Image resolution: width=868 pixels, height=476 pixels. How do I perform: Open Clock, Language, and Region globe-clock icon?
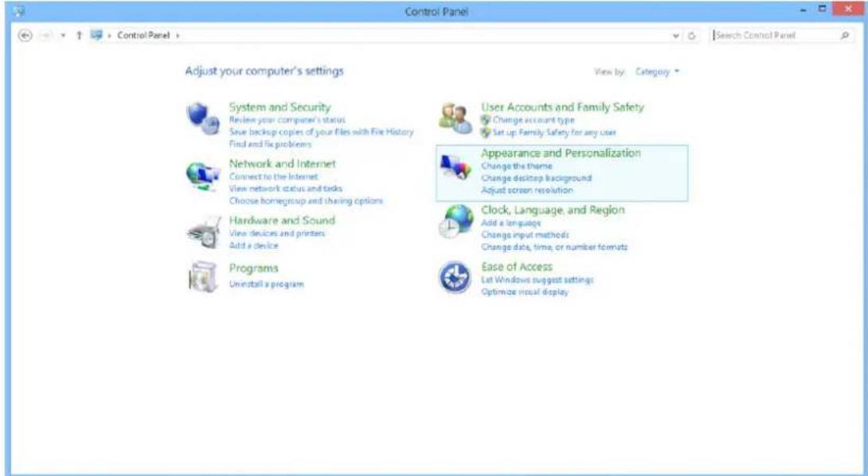pos(456,222)
